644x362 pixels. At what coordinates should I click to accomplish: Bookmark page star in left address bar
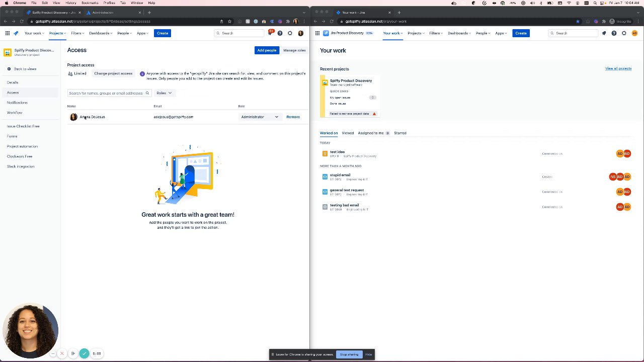pos(229,21)
